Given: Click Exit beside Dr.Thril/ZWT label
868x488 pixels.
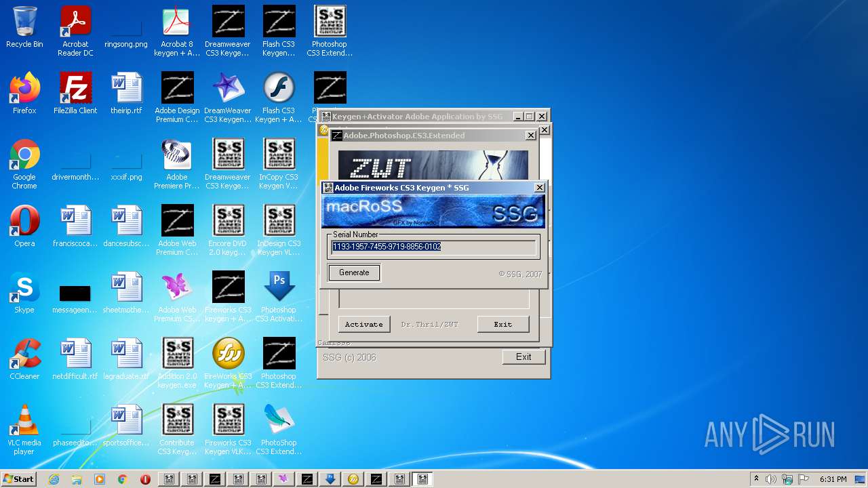Looking at the screenshot, I should (503, 324).
